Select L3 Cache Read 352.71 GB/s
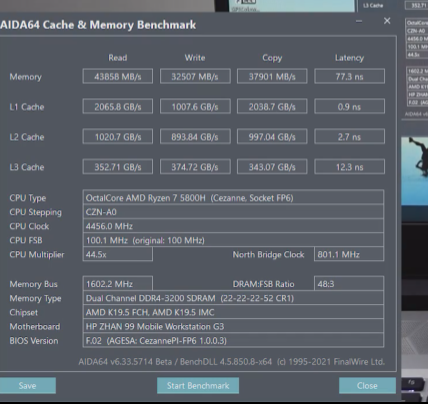 [118, 167]
